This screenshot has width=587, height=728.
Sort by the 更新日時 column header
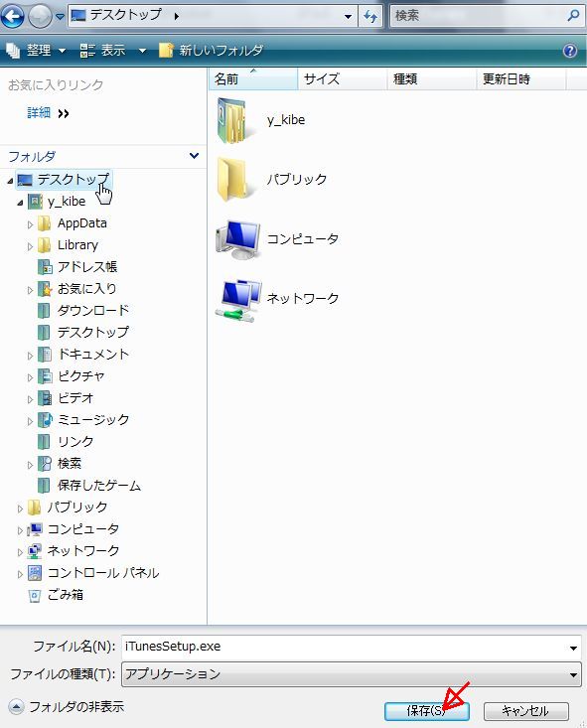pos(520,79)
